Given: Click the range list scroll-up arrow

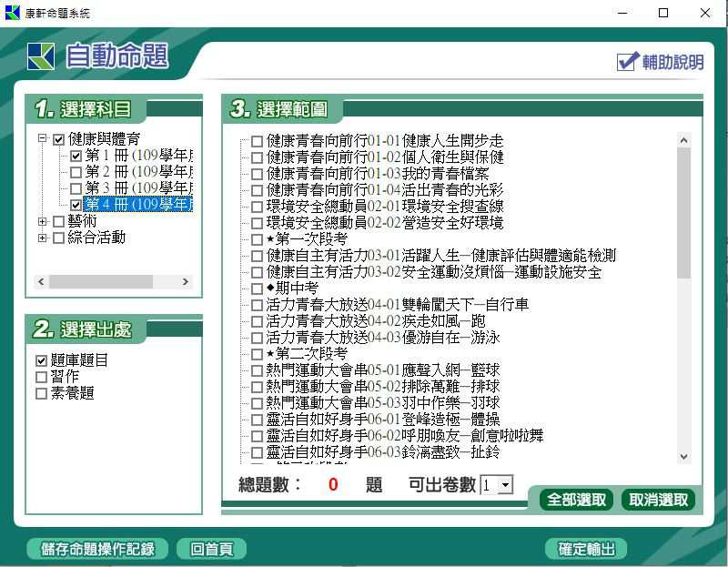Looking at the screenshot, I should click(683, 140).
